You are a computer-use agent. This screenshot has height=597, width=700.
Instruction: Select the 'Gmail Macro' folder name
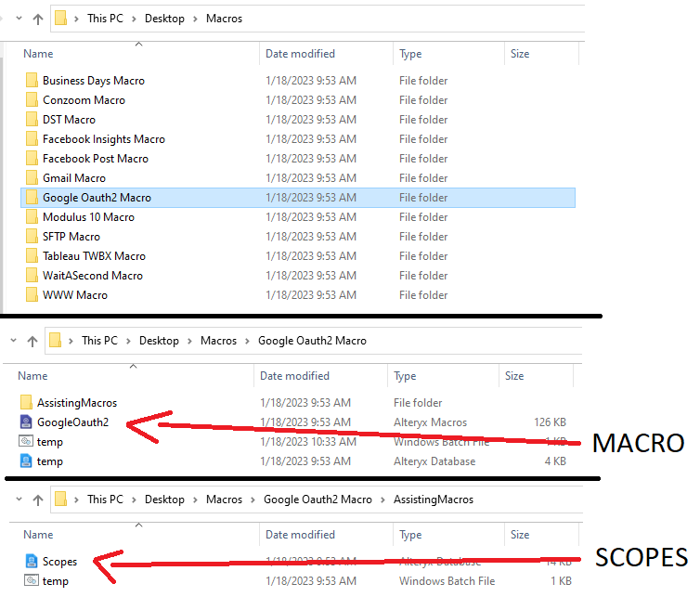click(74, 178)
